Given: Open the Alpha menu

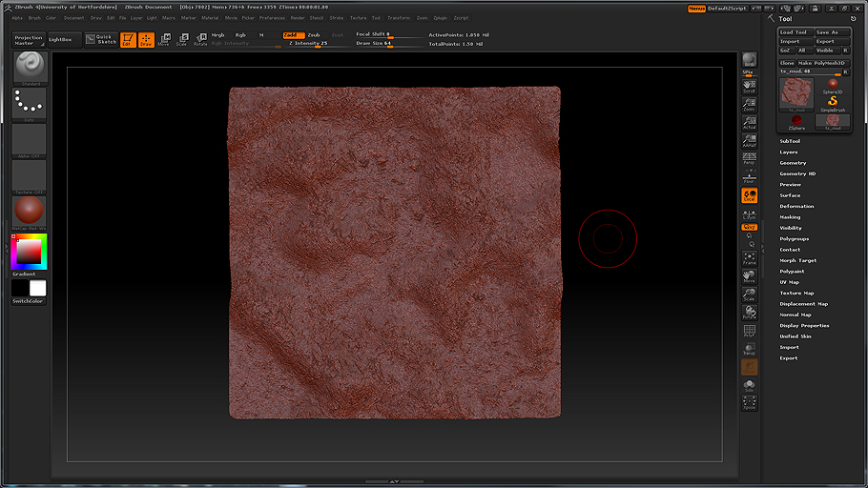Looking at the screenshot, I should (x=17, y=18).
